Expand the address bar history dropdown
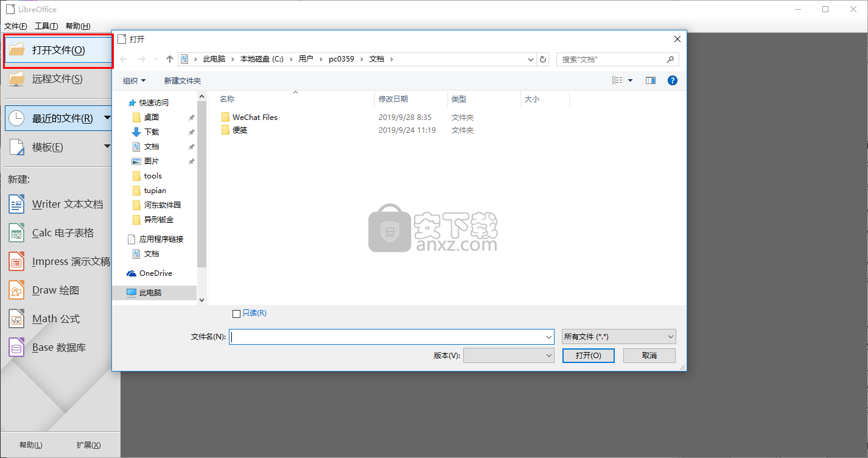Image resolution: width=868 pixels, height=458 pixels. (x=531, y=59)
